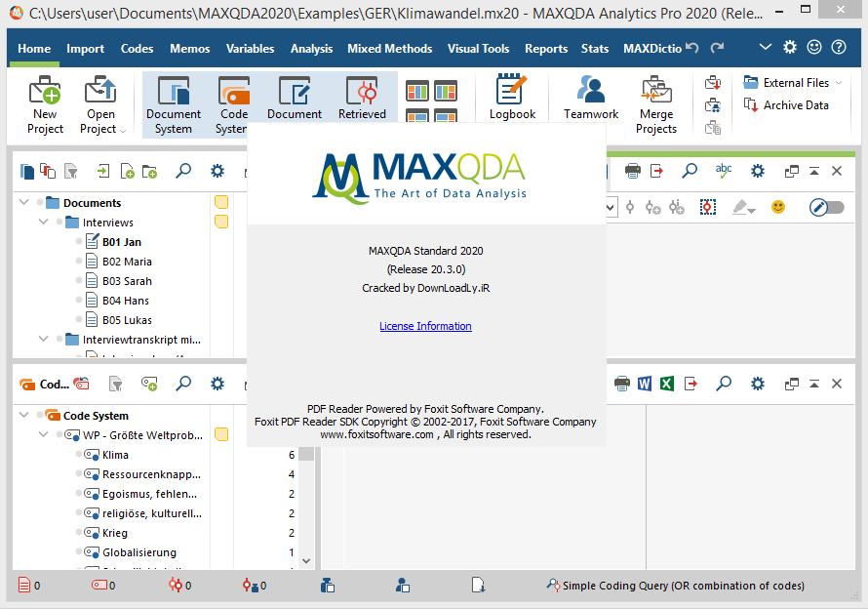Select document B02 Maria

127,262
